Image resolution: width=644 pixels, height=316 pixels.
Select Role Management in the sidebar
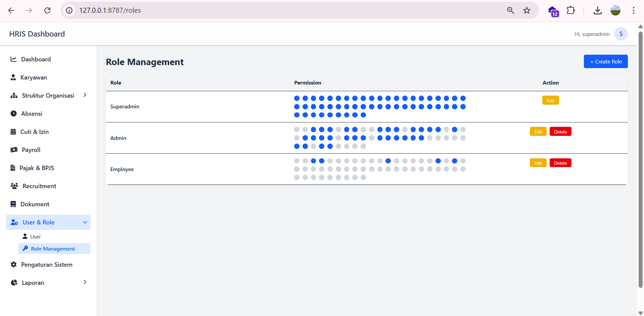[53, 249]
